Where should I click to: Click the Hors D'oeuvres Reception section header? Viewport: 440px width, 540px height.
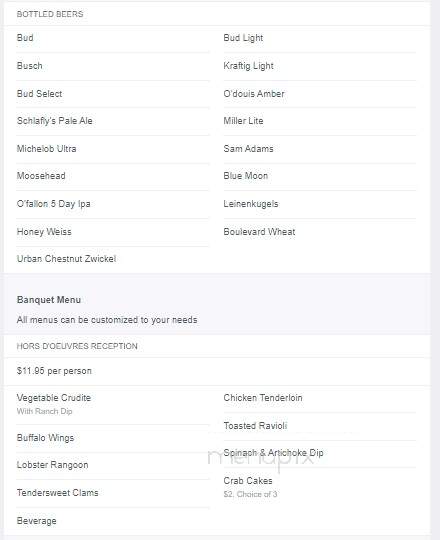[x=77, y=346]
